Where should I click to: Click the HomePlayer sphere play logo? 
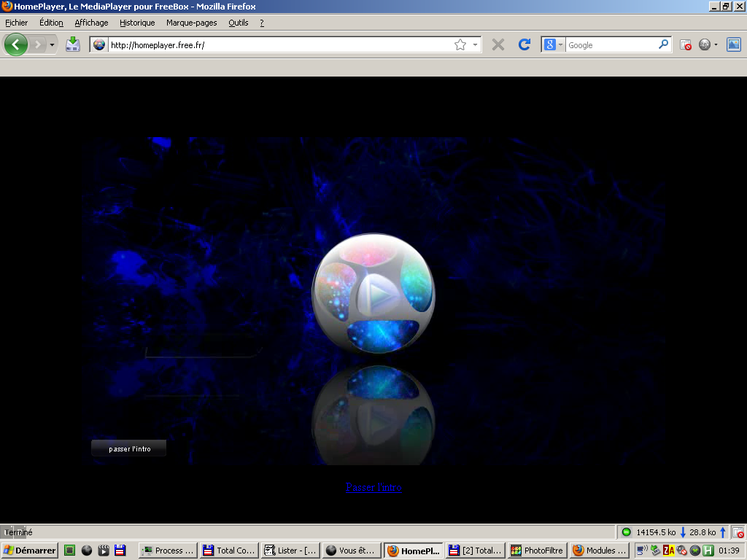point(373,293)
